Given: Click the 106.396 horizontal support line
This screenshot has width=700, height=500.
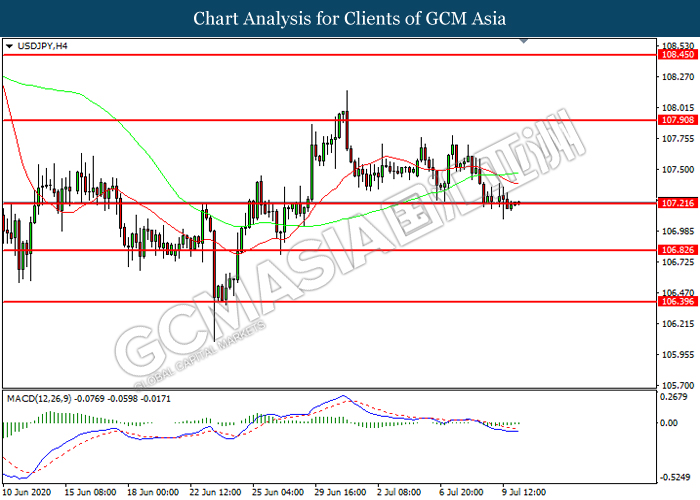Looking at the screenshot, I should tap(330, 302).
